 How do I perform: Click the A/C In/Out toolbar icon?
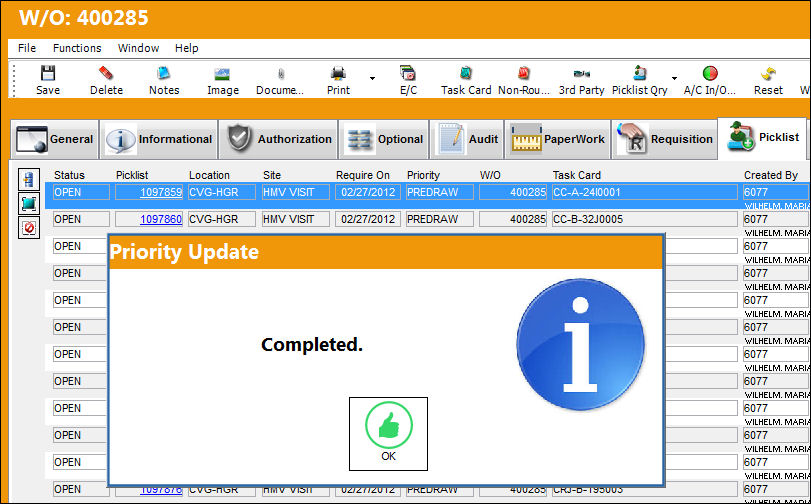710,73
